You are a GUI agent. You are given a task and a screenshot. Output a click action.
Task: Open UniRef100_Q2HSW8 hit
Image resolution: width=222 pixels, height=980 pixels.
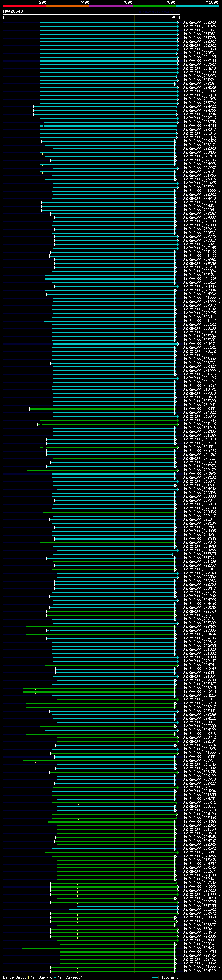[199, 837]
